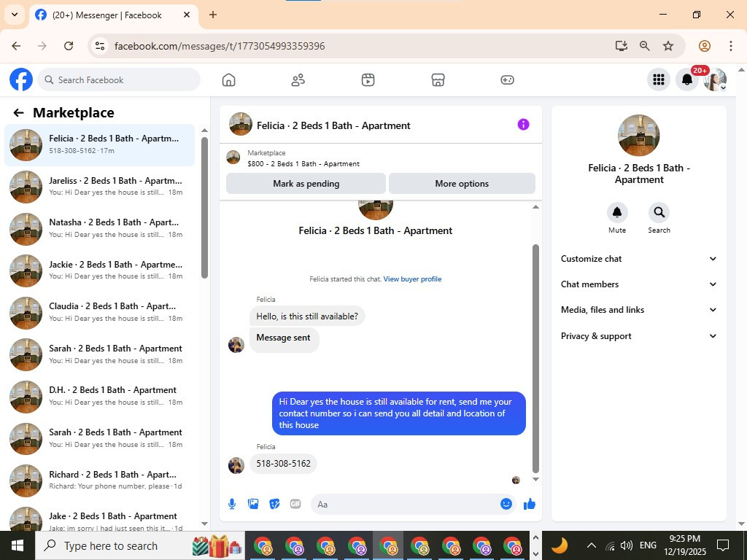This screenshot has height=560, width=747.
Task: Open the Marketplace storefront icon
Action: click(x=438, y=80)
